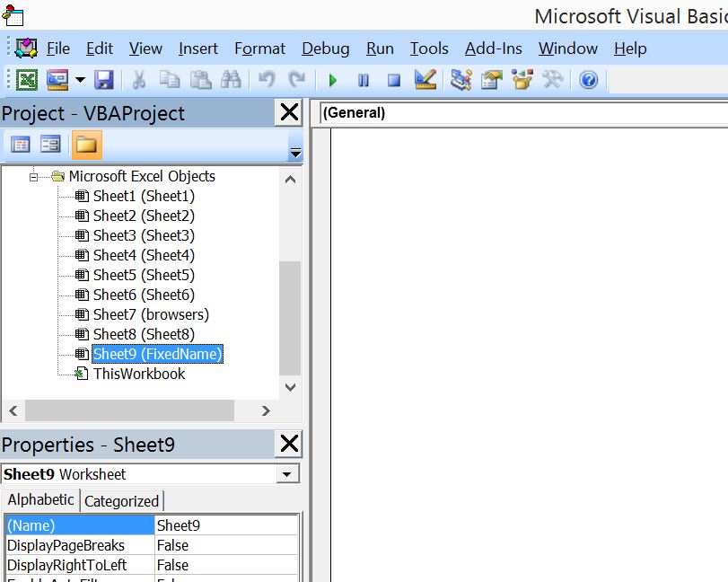Open the Window menu

click(568, 48)
